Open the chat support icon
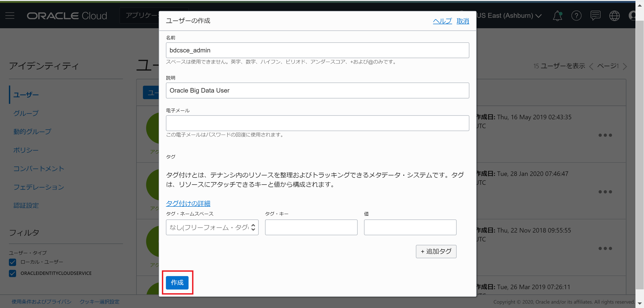Viewport: 644px width, 308px height. click(x=595, y=16)
